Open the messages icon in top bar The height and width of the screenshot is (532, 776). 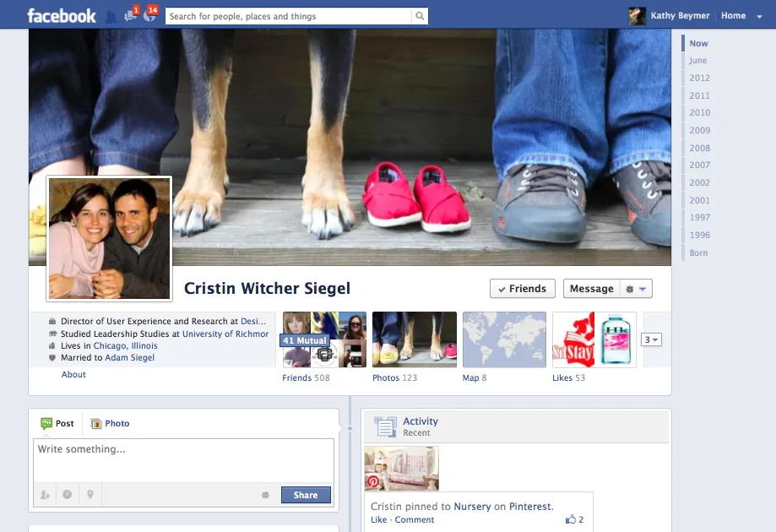pos(130,15)
